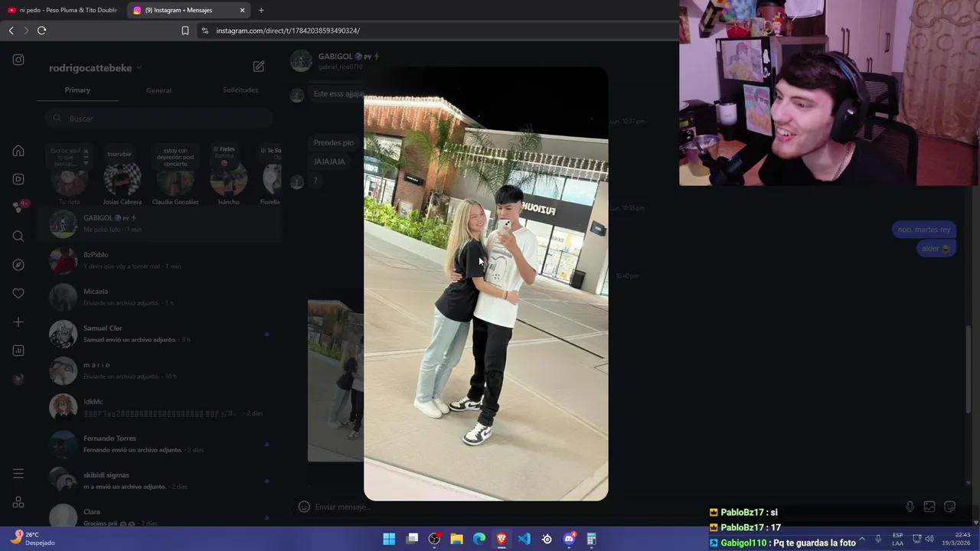The image size is (980, 551).
Task: Click the 'Prendes pio' message bubble
Action: (333, 143)
